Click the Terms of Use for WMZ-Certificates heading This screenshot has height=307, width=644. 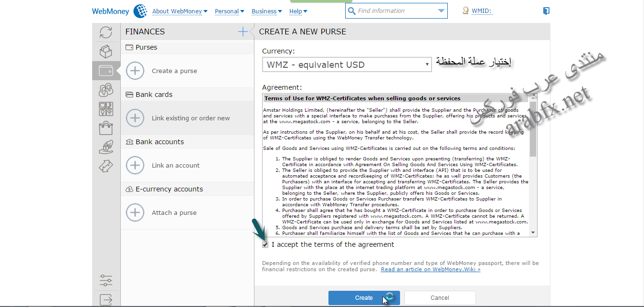click(362, 98)
